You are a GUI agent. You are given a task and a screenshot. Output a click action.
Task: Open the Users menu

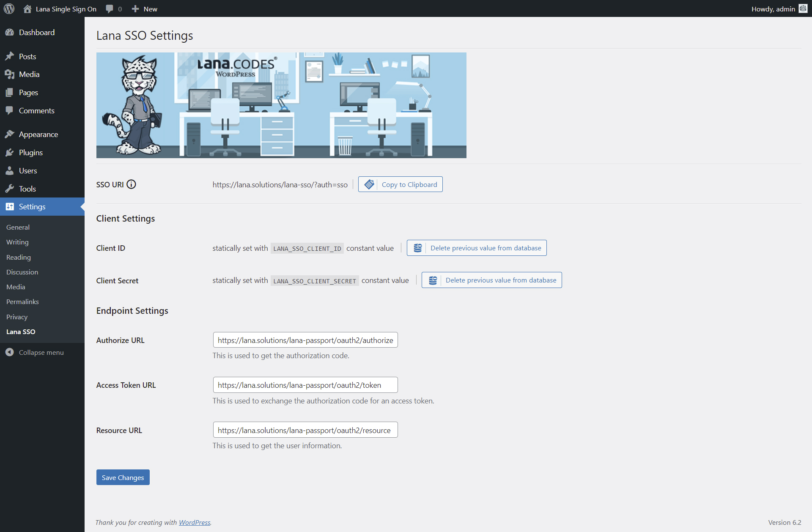point(42,171)
